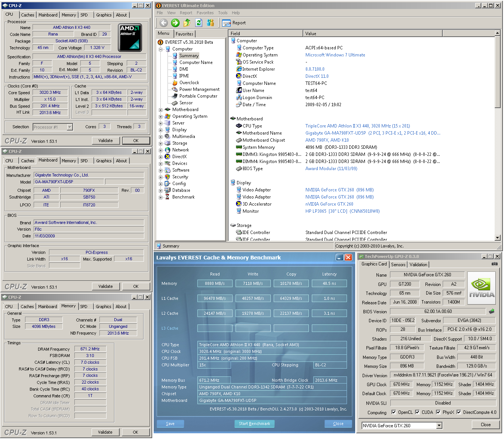Switch to the Validation tab in GPU-Z
The height and width of the screenshot is (440, 504).
coord(418,264)
